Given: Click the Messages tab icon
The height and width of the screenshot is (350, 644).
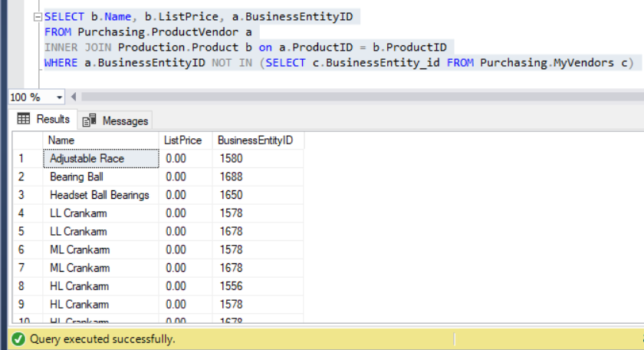Looking at the screenshot, I should [89, 121].
